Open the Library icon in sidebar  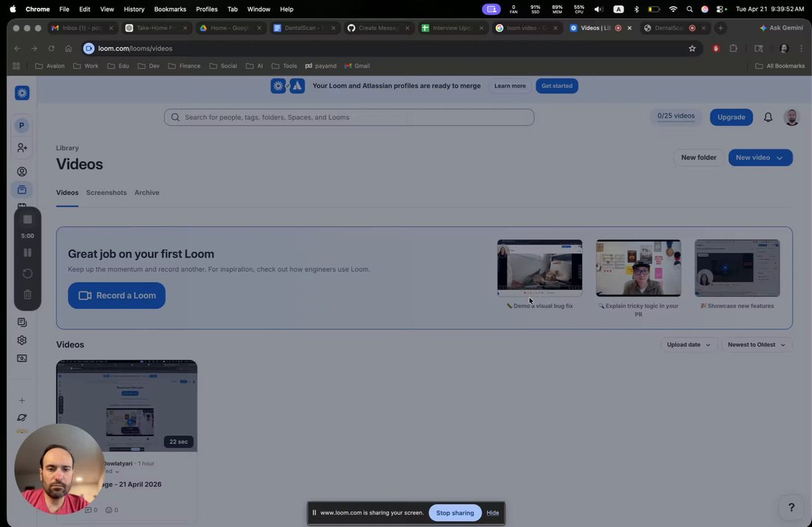click(22, 190)
